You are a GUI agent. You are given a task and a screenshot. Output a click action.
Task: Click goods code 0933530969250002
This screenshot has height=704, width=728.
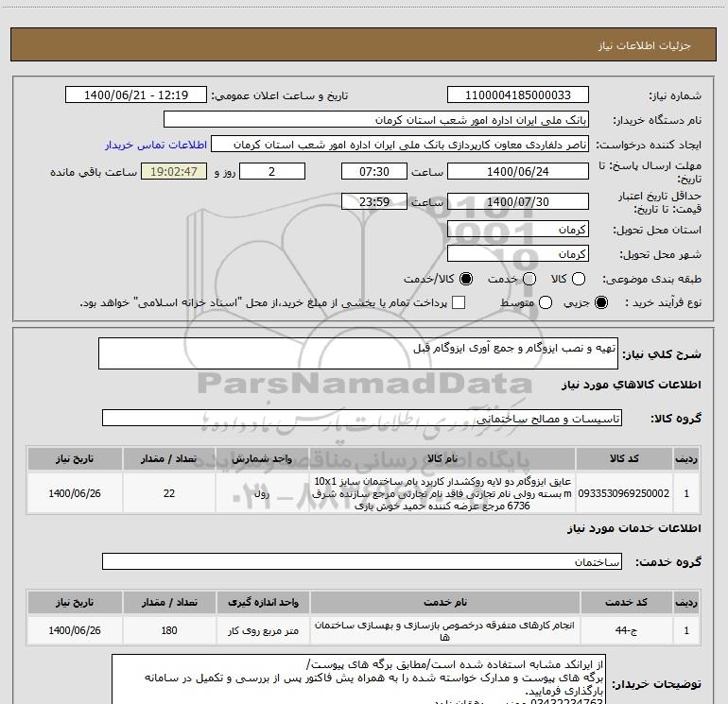tap(624, 493)
